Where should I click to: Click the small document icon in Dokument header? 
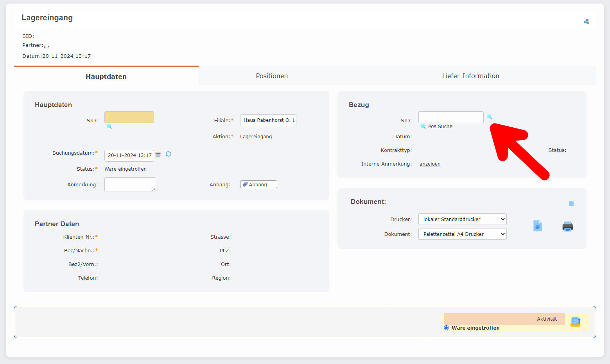(x=571, y=203)
